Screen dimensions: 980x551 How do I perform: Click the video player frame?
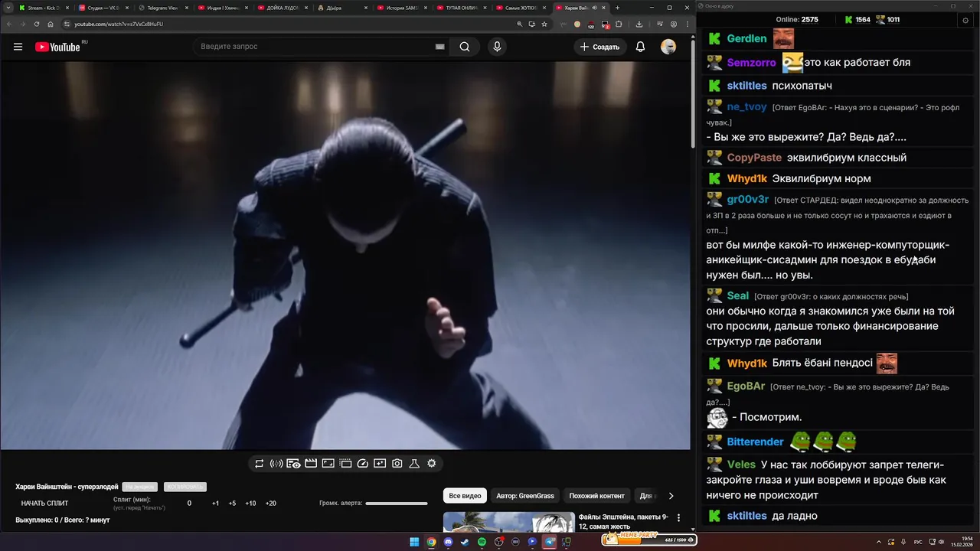345,255
